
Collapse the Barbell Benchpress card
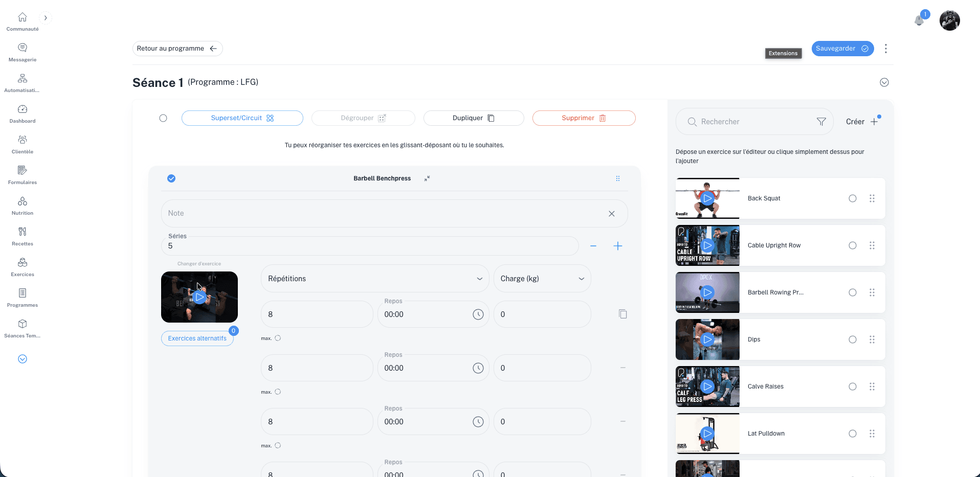pos(427,178)
